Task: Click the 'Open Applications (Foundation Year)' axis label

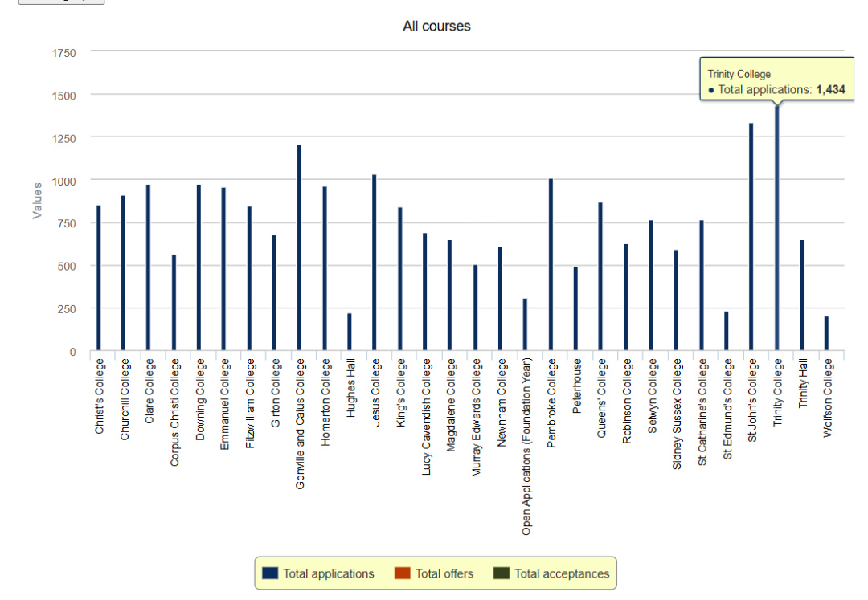Action: click(x=526, y=447)
